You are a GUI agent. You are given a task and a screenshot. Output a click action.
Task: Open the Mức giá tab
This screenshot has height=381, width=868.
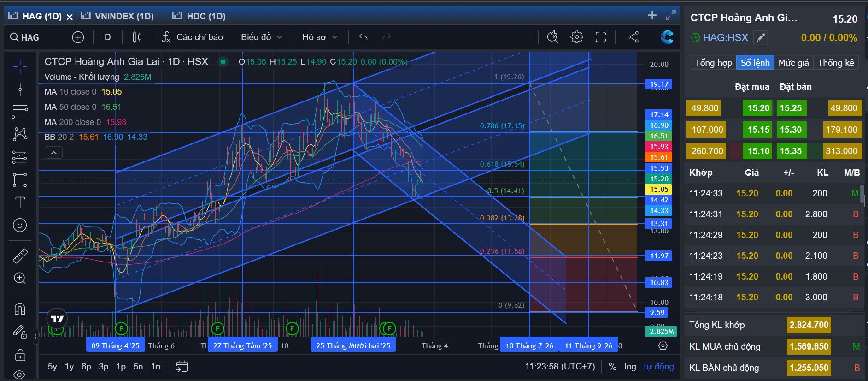(793, 63)
